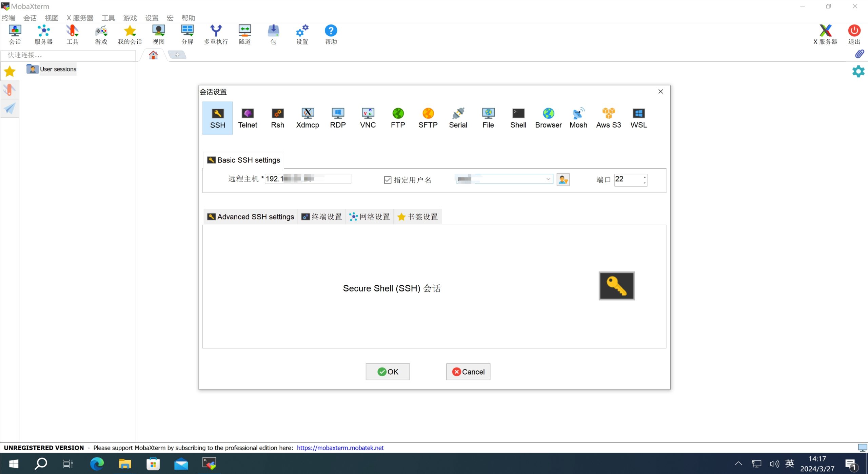Pick the Rsh session icon
Viewport: 868px width, 474px height.
coord(277,118)
